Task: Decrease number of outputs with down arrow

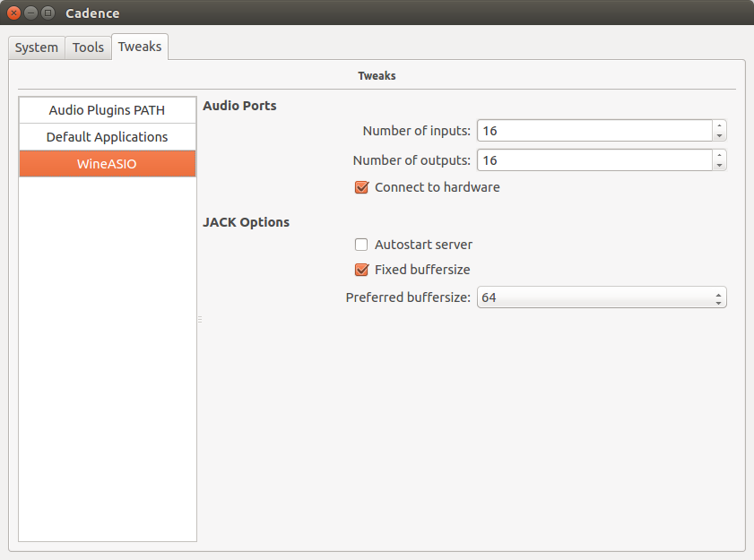Action: pyautogui.click(x=719, y=166)
